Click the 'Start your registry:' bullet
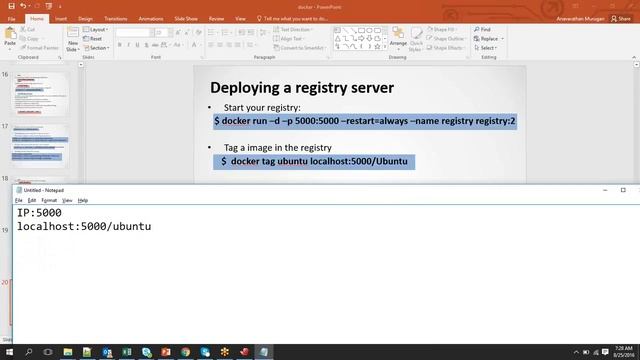The height and width of the screenshot is (360, 640). (x=262, y=108)
